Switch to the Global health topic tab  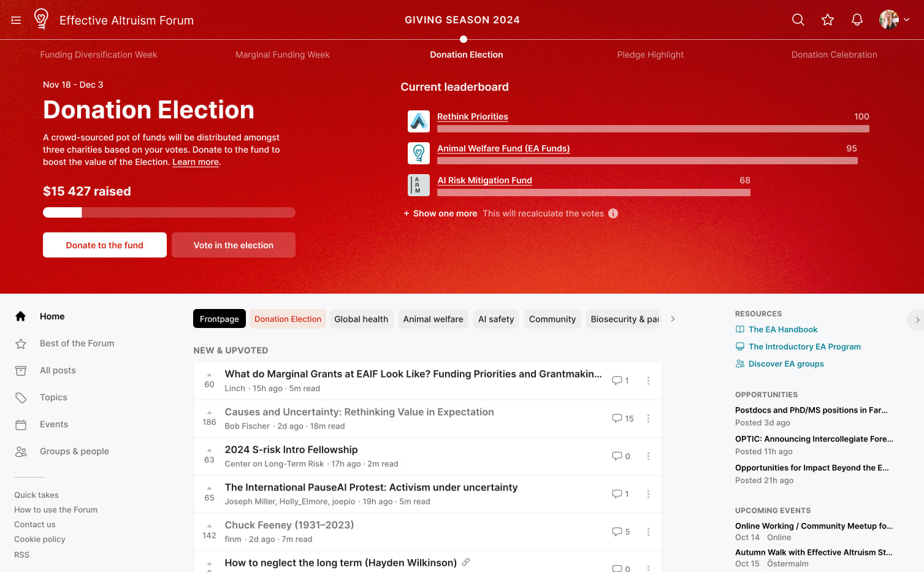pyautogui.click(x=361, y=319)
